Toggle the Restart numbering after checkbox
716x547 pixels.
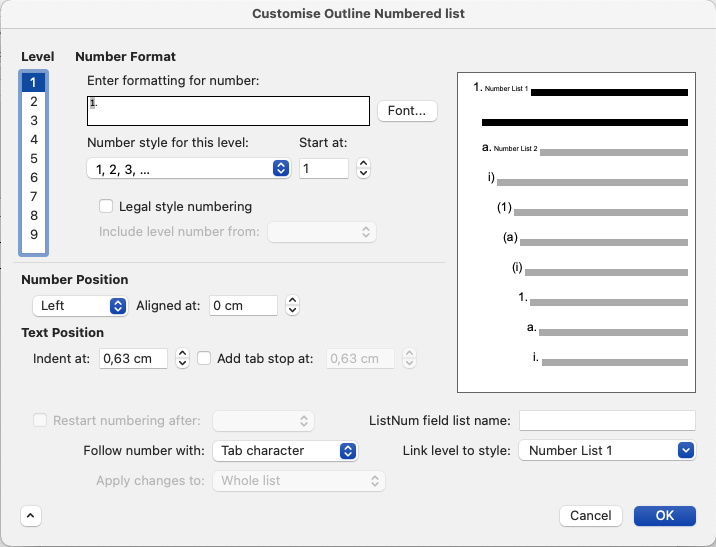[x=40, y=420]
